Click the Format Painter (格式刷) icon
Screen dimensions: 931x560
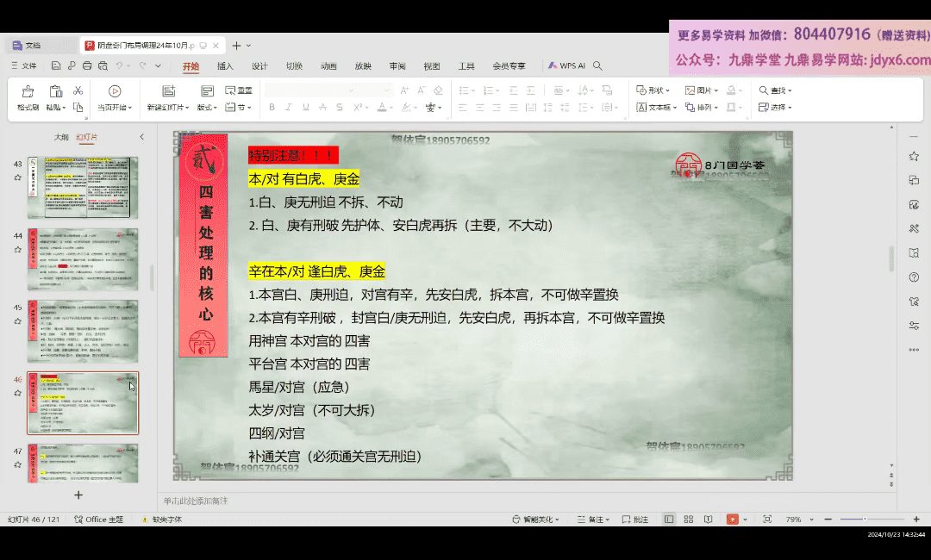coord(28,91)
